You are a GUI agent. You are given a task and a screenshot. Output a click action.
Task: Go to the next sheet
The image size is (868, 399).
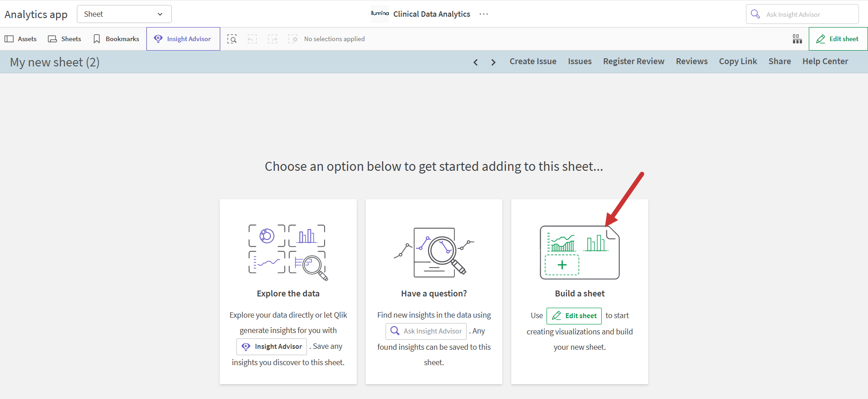493,62
